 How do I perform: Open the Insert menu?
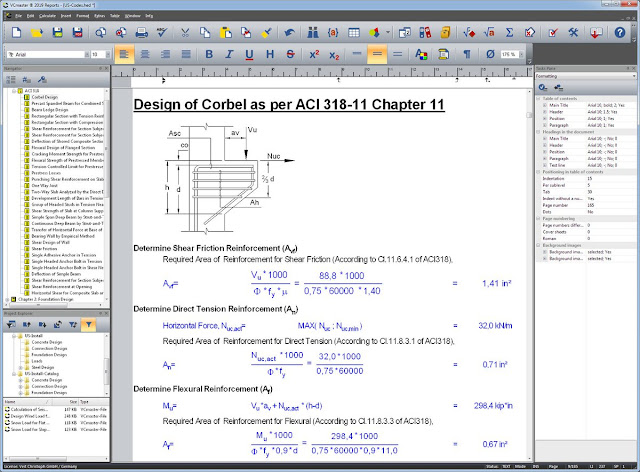[66, 16]
